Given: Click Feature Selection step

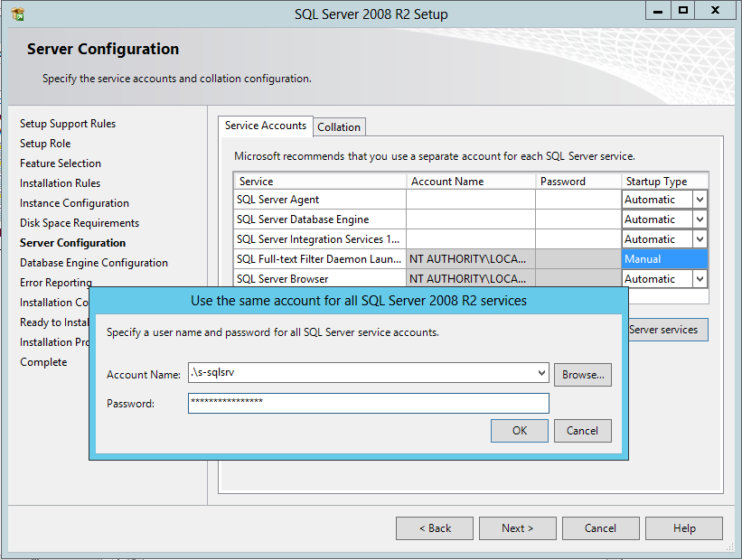Looking at the screenshot, I should (x=61, y=163).
